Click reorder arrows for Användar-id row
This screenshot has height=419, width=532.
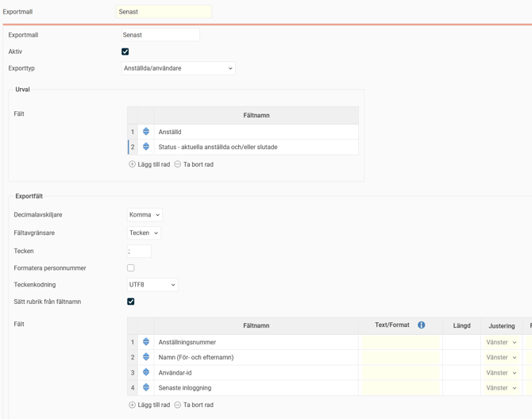[146, 372]
